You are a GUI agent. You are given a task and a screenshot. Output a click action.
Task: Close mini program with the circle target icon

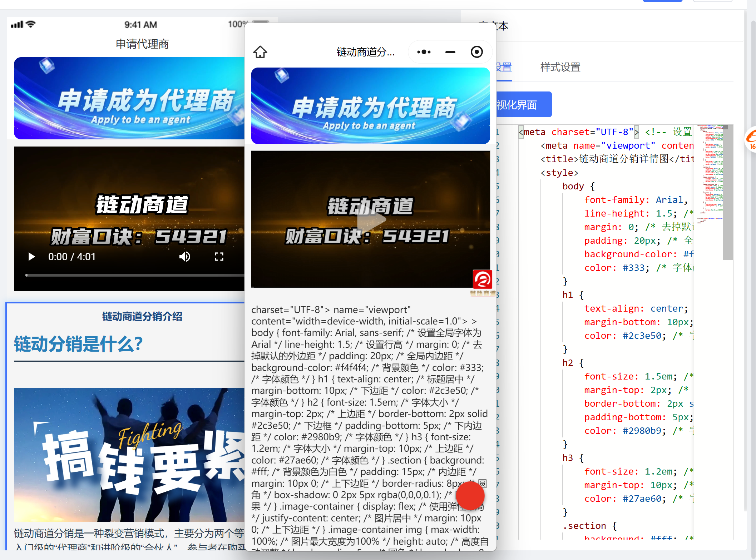[476, 52]
